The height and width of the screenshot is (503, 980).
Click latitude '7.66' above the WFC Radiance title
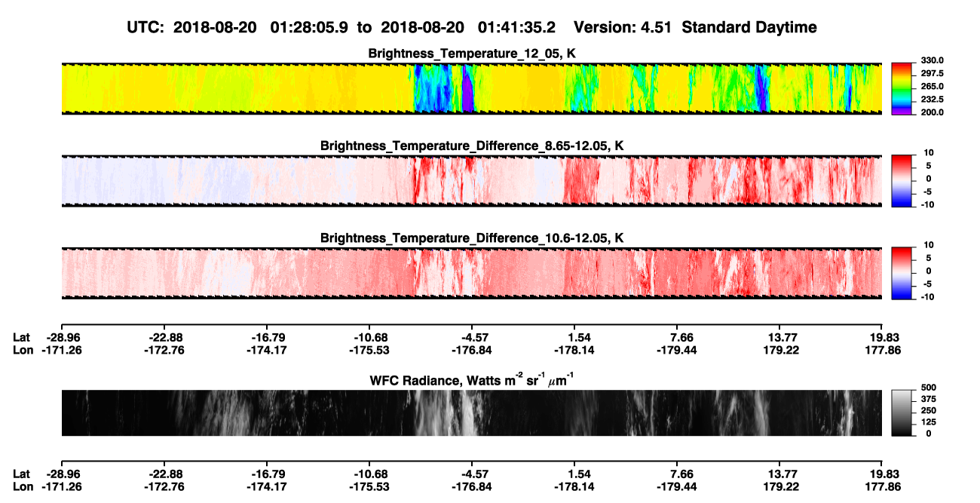pos(677,338)
